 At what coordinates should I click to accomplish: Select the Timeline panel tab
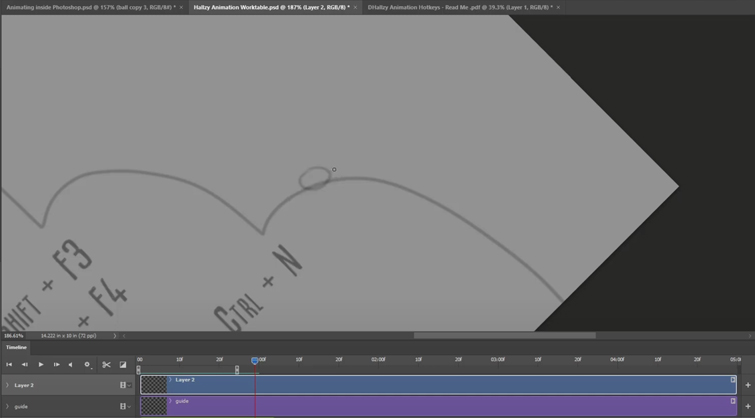(16, 347)
